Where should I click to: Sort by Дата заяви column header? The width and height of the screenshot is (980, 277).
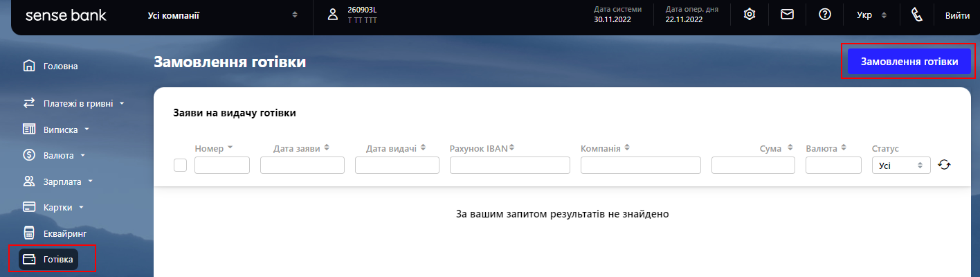pyautogui.click(x=302, y=148)
